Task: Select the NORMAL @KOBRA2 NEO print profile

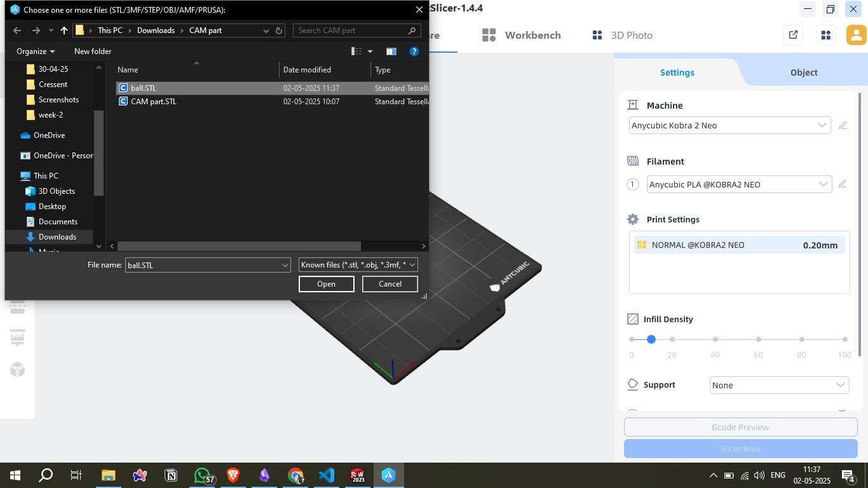Action: click(x=740, y=245)
